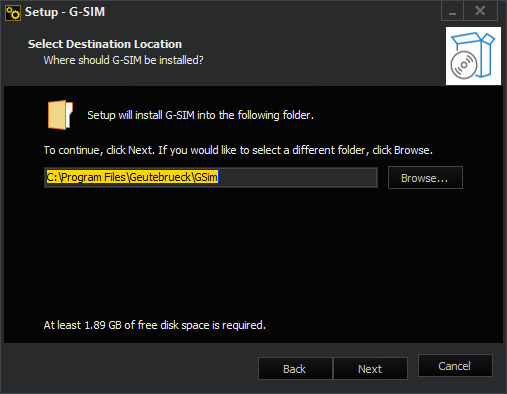Continue the installation with Next

coord(370,369)
